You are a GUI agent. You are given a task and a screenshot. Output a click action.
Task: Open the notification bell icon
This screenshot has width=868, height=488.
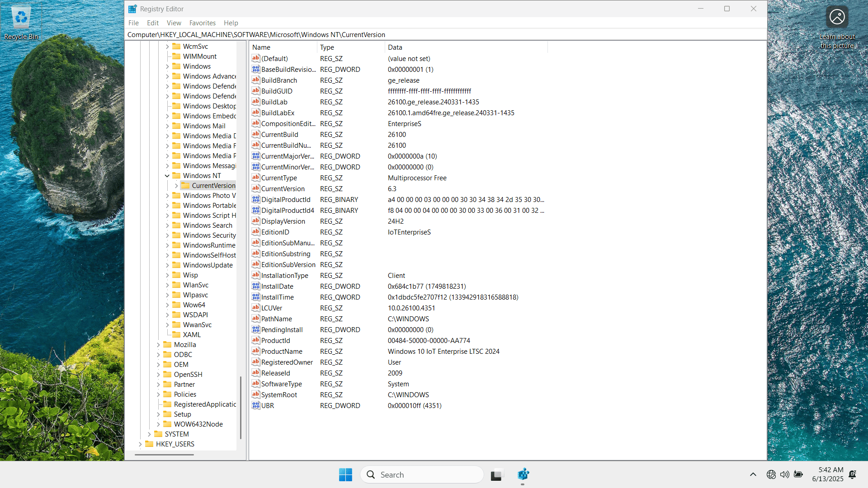click(x=853, y=474)
